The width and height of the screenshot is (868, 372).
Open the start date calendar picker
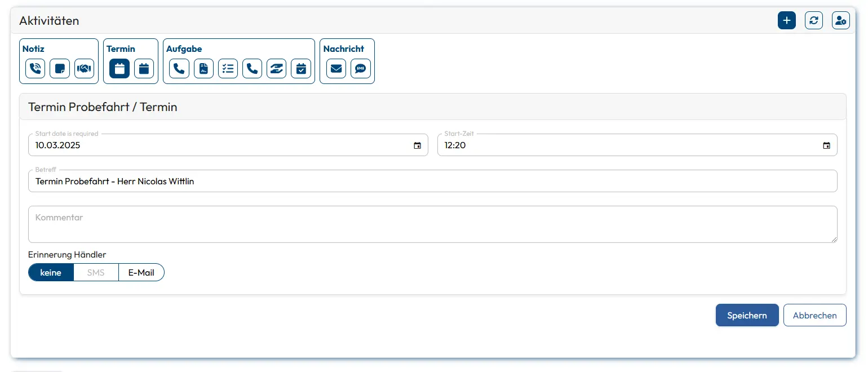[x=417, y=145]
